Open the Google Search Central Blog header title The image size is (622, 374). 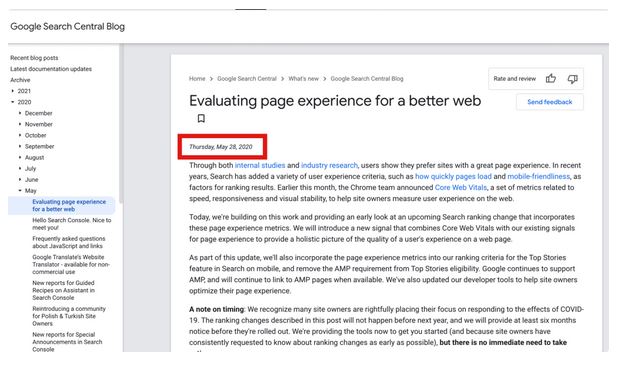pos(67,27)
